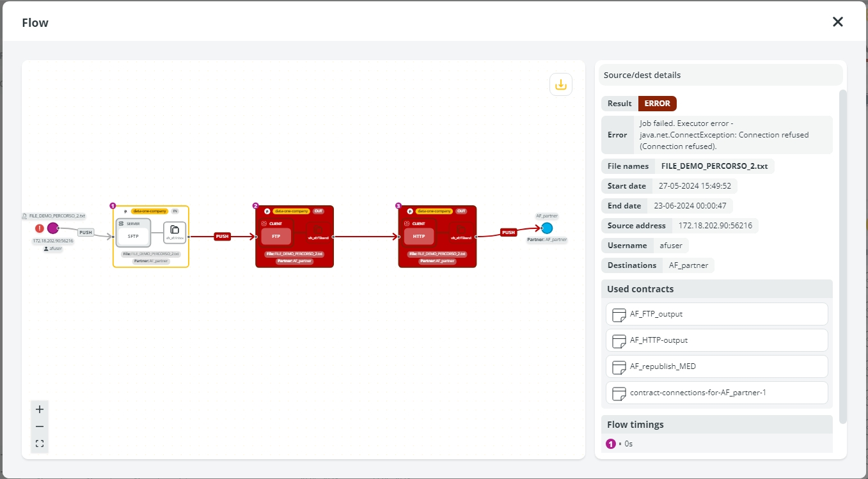Click the details panel vertical scrollbar
The image size is (868, 479).
point(842,256)
